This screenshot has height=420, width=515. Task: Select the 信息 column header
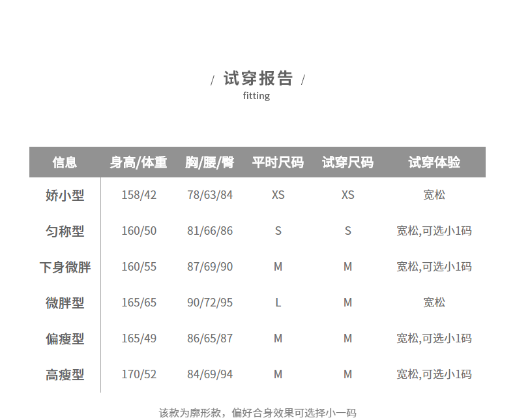[x=65, y=162]
